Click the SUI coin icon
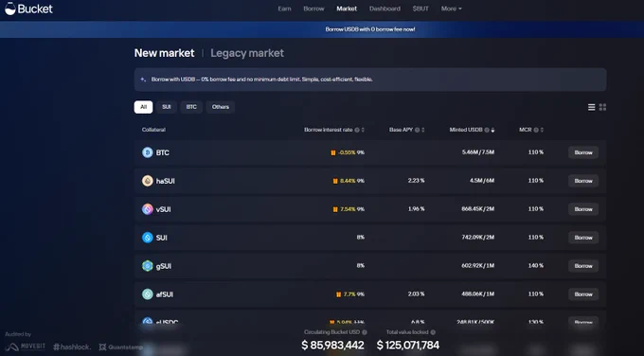The height and width of the screenshot is (356, 644). 148,238
